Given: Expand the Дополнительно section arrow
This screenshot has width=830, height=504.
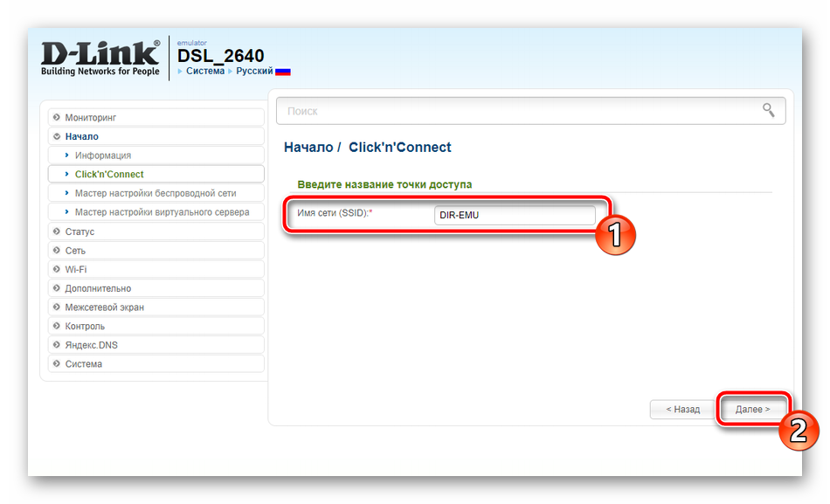Looking at the screenshot, I should coord(57,288).
